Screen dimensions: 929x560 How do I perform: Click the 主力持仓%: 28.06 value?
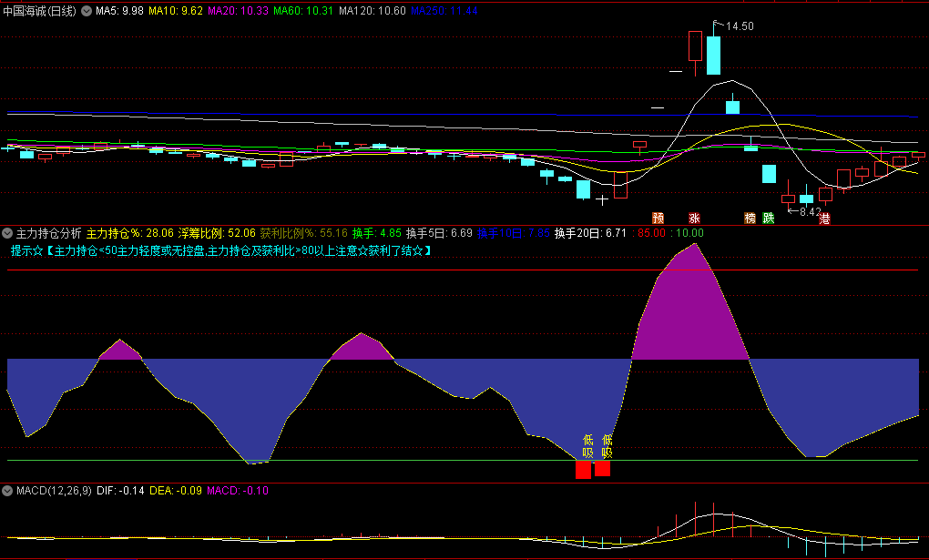(129, 233)
